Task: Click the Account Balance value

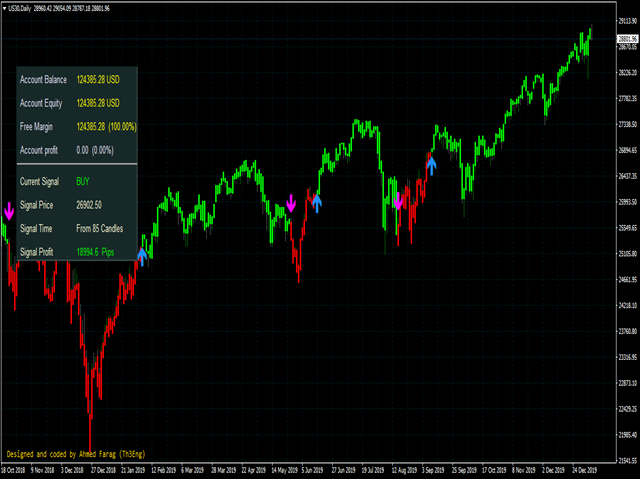Action: click(x=98, y=79)
